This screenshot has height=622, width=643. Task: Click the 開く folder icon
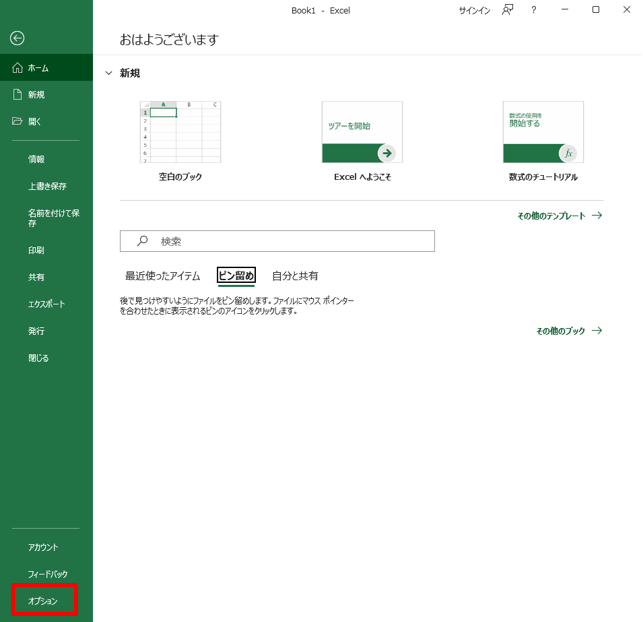tap(17, 121)
